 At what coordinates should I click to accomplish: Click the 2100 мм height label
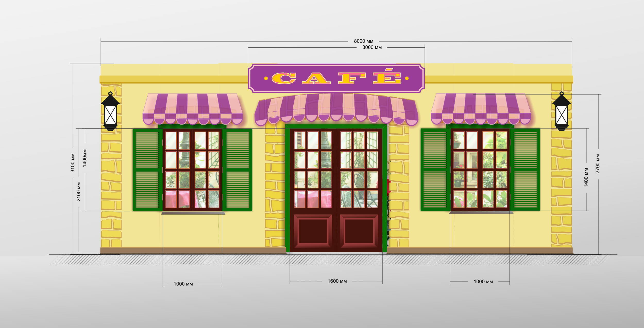(x=79, y=192)
